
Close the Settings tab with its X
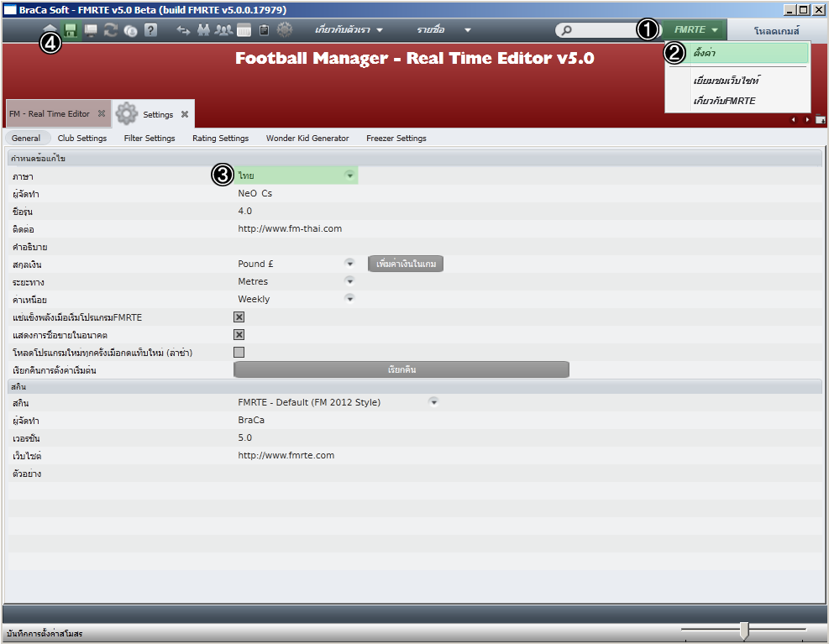tap(185, 114)
